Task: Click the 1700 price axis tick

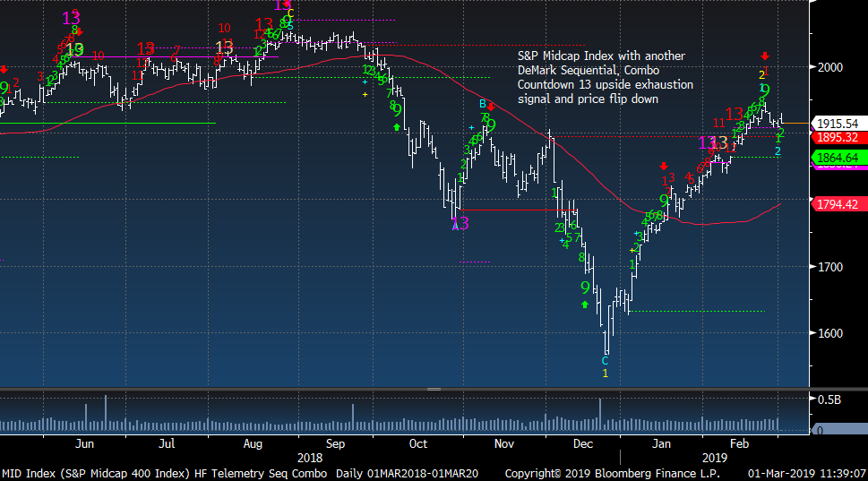Action: [x=829, y=267]
